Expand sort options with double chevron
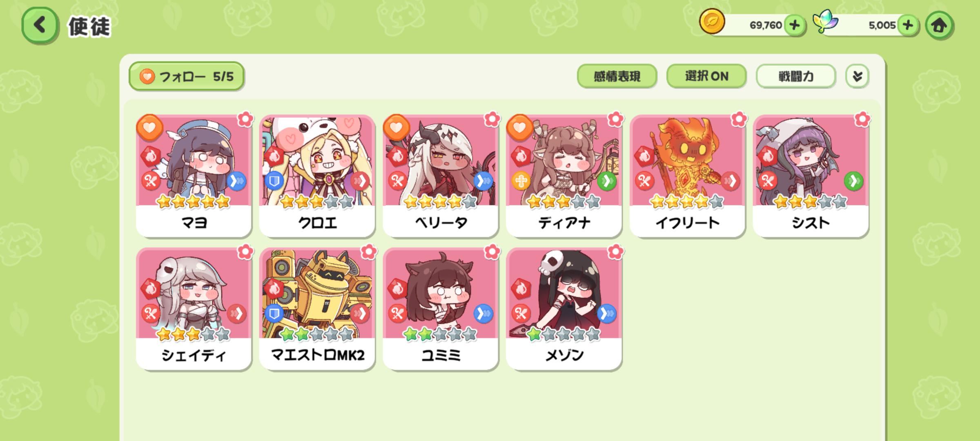The height and width of the screenshot is (441, 980). (x=857, y=76)
